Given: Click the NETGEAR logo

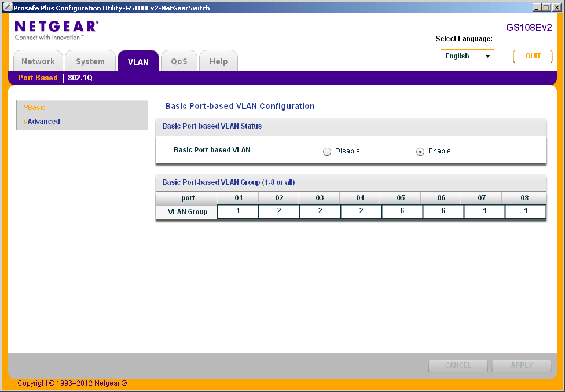Looking at the screenshot, I should pyautogui.click(x=56, y=30).
